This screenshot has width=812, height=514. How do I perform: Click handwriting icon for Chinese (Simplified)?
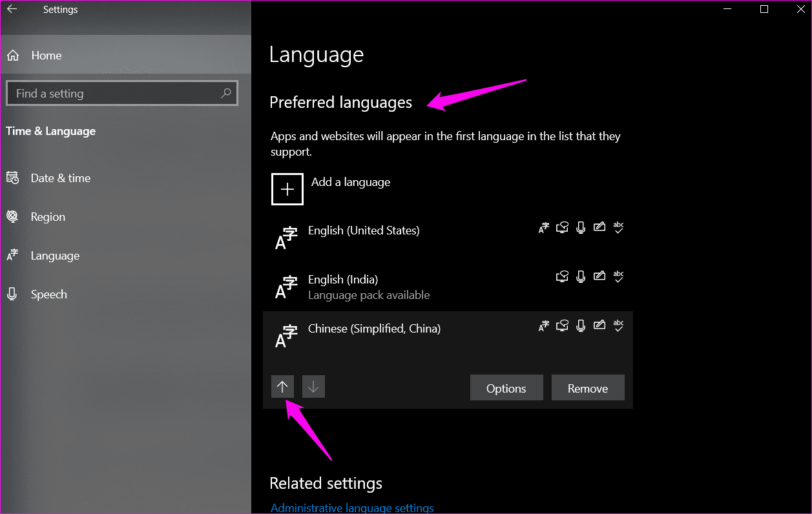click(x=599, y=325)
